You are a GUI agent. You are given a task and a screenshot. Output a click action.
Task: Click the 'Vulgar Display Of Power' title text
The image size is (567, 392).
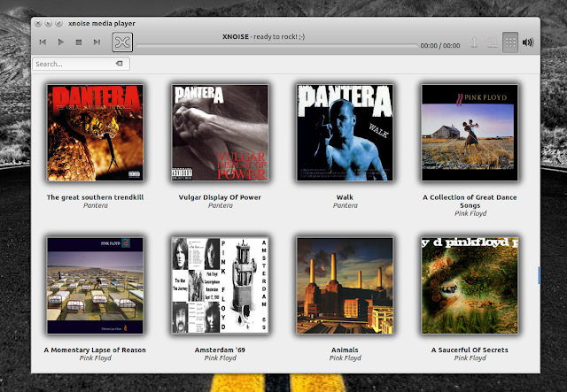(220, 197)
